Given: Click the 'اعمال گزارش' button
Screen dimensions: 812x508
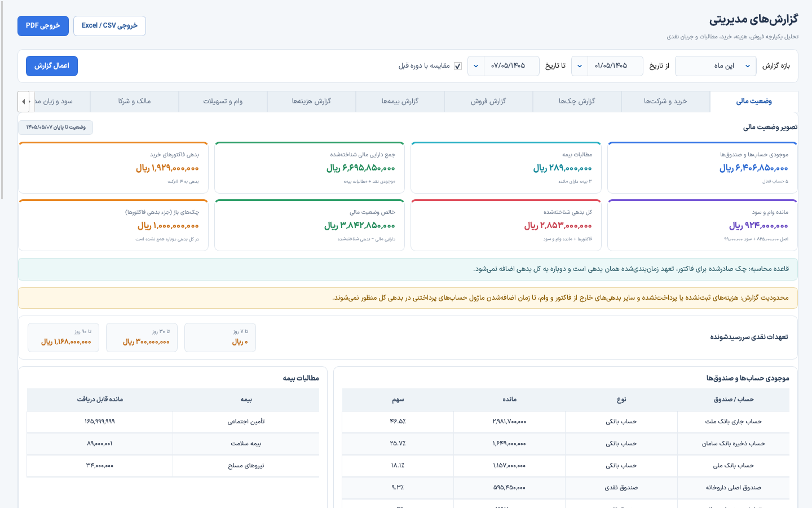Looking at the screenshot, I should click(x=52, y=66).
